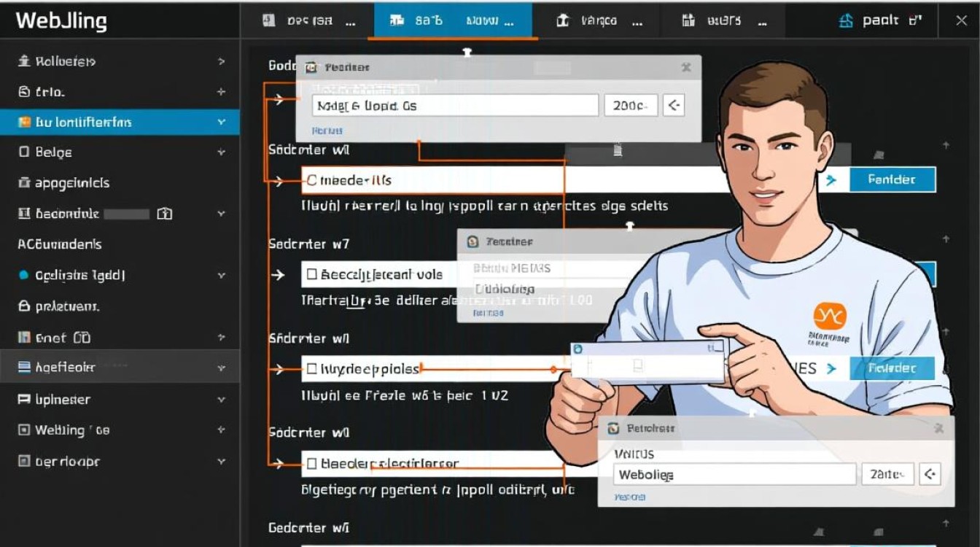Click the monitor icon beside 'Agefieoir'
The image size is (980, 547).
[x=23, y=366]
